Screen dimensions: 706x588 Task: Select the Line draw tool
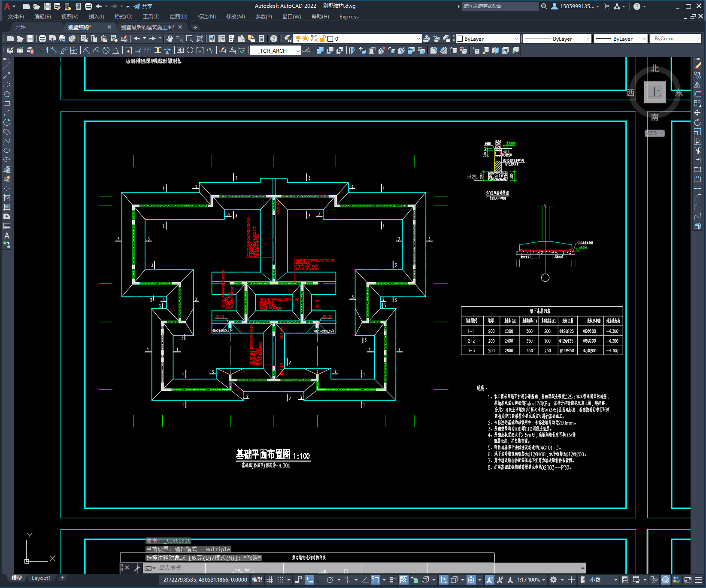coord(7,66)
